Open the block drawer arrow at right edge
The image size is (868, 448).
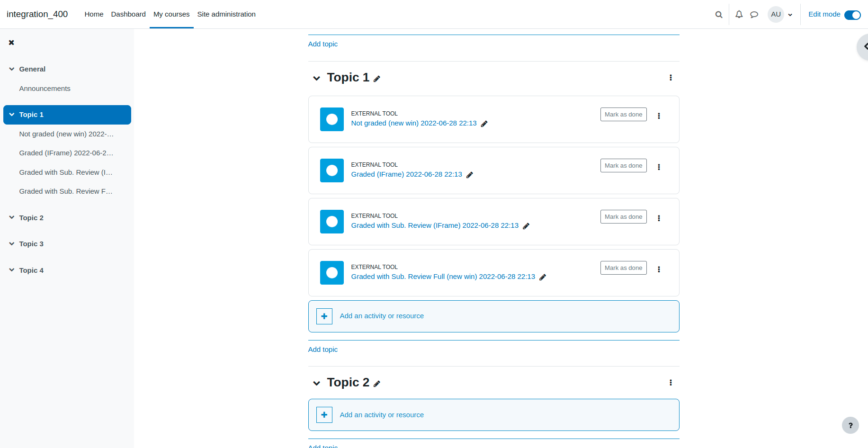point(864,46)
